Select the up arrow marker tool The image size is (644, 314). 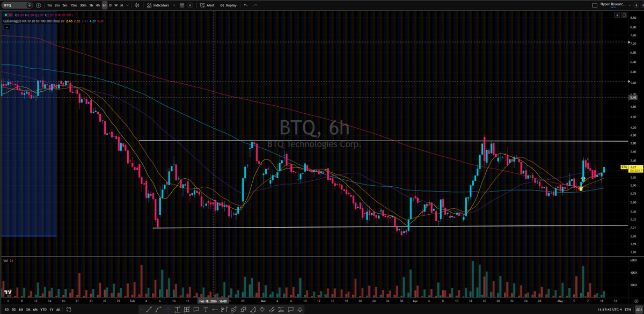[300, 309]
